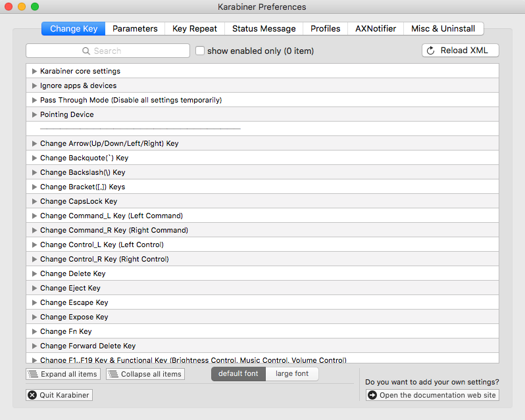
Task: Expand Change Command_R Key triangle
Action: pyautogui.click(x=34, y=230)
